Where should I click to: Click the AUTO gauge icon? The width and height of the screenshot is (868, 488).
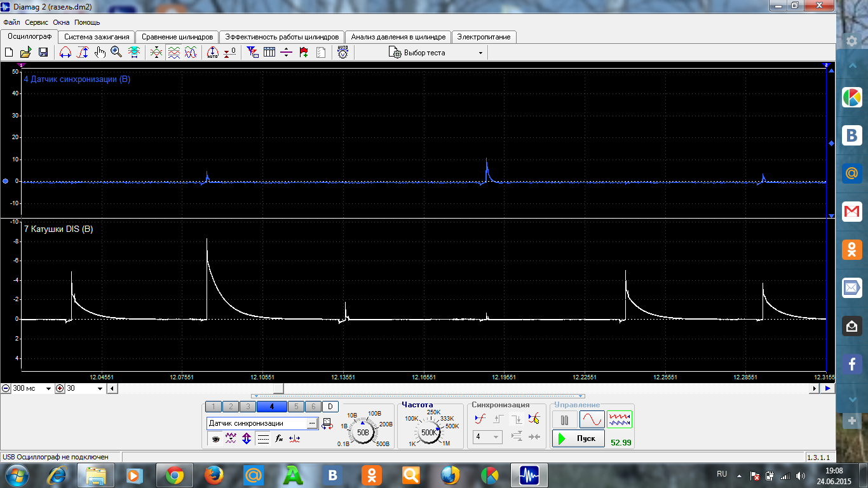[342, 53]
